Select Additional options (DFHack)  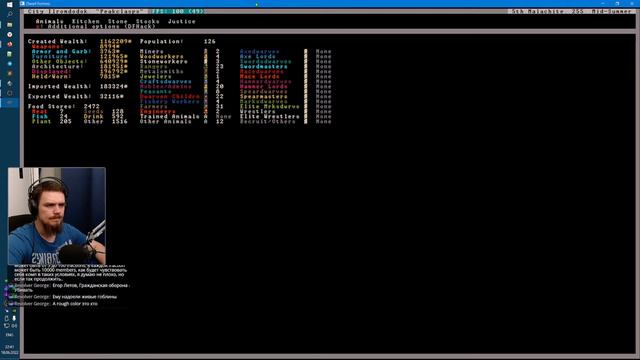coord(96,27)
